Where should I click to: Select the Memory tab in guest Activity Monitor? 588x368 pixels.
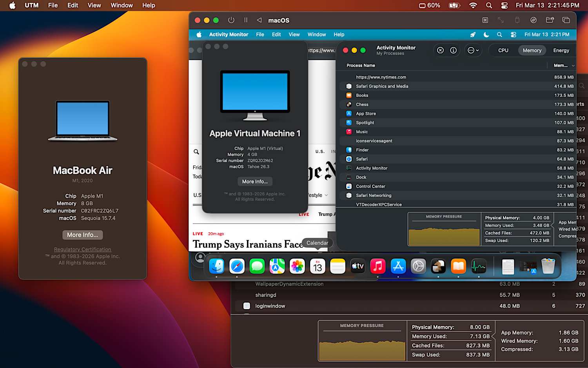coord(532,50)
